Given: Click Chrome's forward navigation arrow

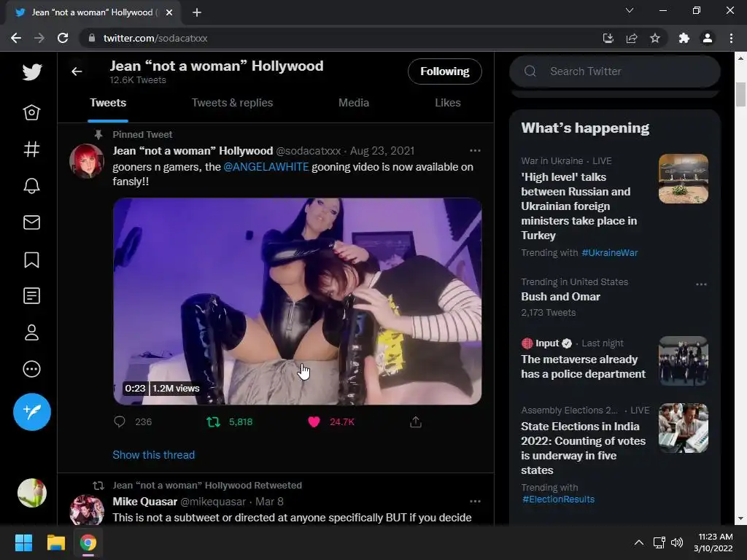Looking at the screenshot, I should click(39, 38).
